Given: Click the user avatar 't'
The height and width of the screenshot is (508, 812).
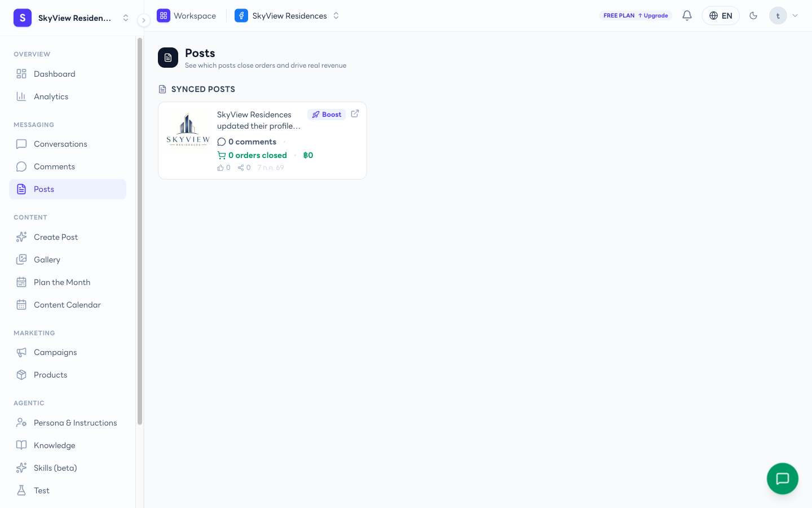Looking at the screenshot, I should tap(778, 16).
